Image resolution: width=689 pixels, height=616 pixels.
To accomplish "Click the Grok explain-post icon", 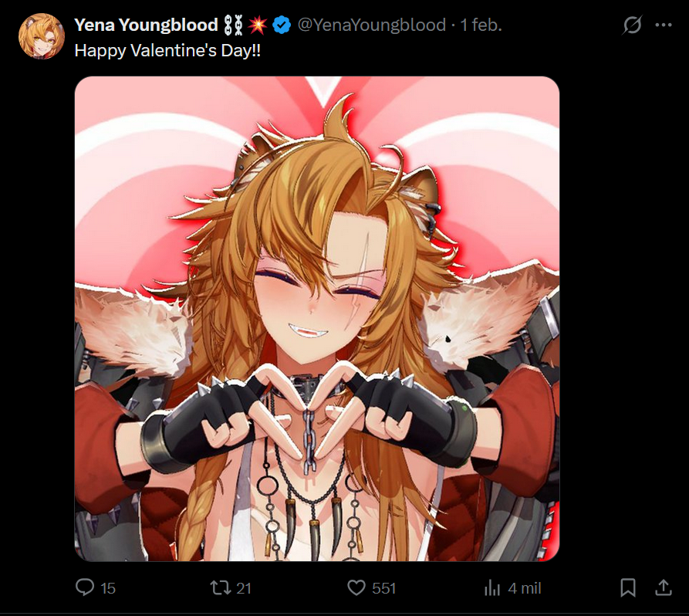I will coord(633,25).
